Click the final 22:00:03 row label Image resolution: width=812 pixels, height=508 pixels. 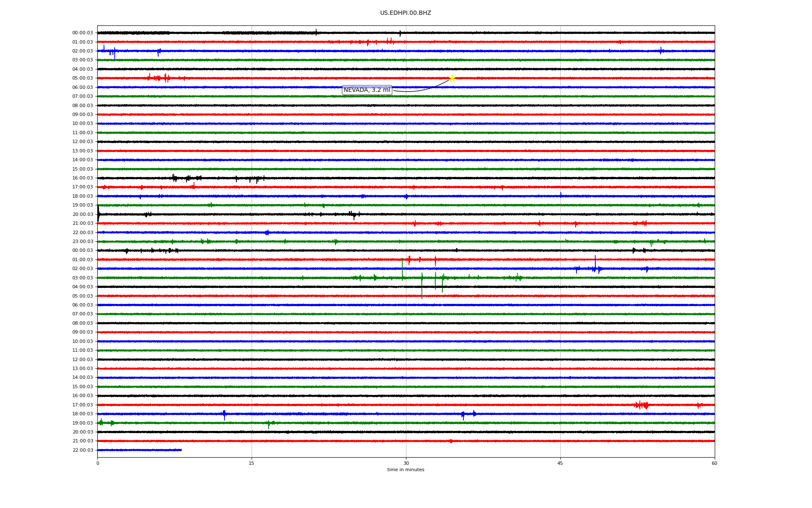[x=82, y=450]
